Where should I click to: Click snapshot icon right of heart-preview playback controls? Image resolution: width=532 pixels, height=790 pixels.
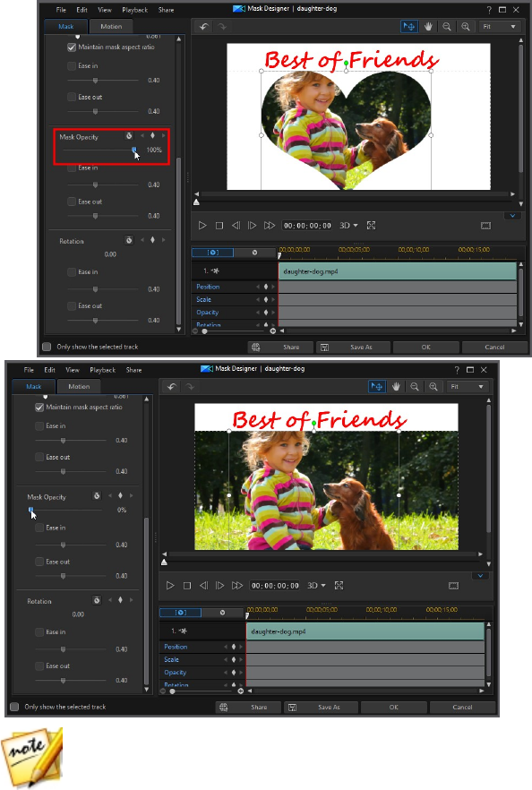485,226
